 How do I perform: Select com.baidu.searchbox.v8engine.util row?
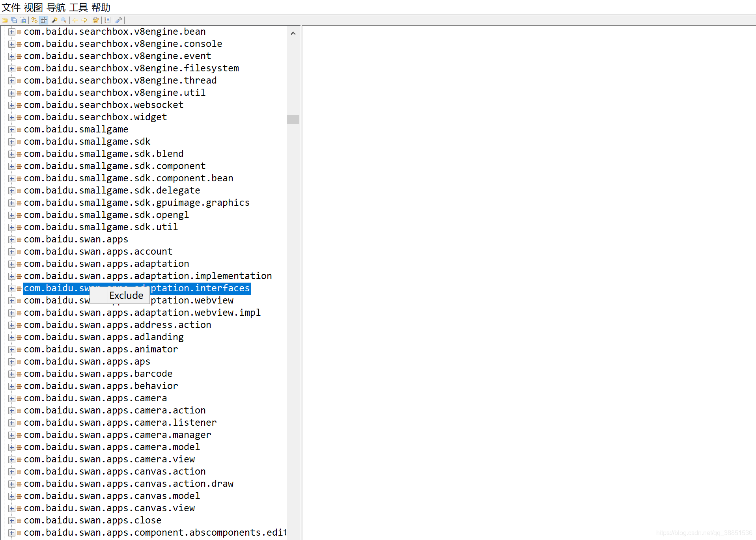tap(115, 93)
